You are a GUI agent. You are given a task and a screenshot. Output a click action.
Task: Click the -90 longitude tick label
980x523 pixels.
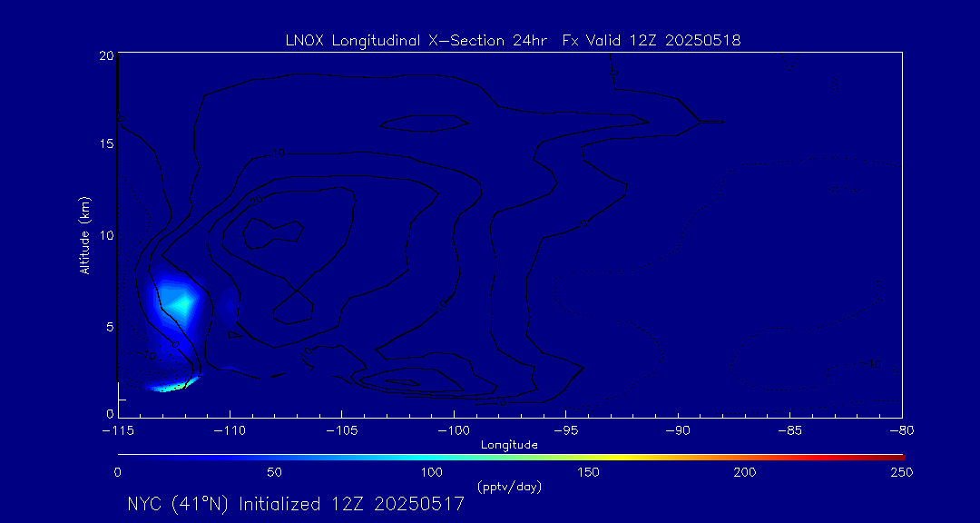[x=678, y=429]
